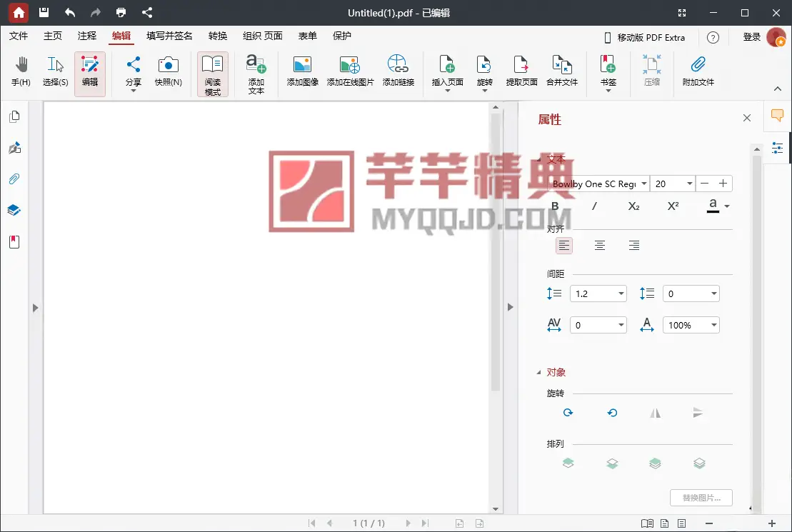Toggle italic formatting
Image resolution: width=792 pixels, height=532 pixels.
tap(594, 206)
